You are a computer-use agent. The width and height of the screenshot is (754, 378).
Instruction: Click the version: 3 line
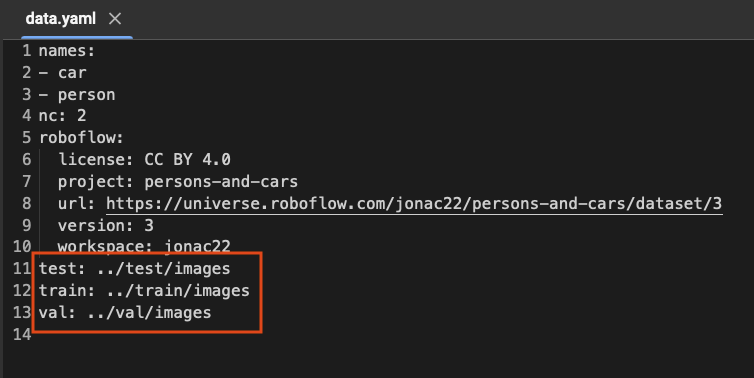coord(106,226)
